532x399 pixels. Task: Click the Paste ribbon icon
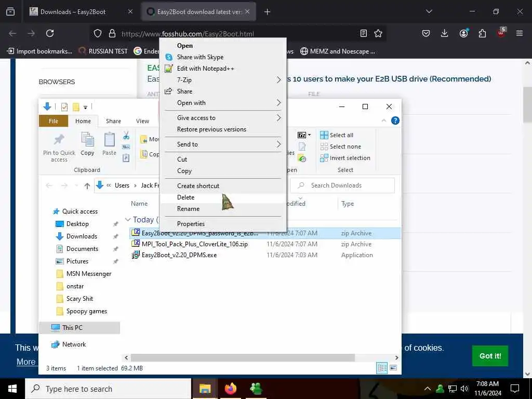(109, 144)
